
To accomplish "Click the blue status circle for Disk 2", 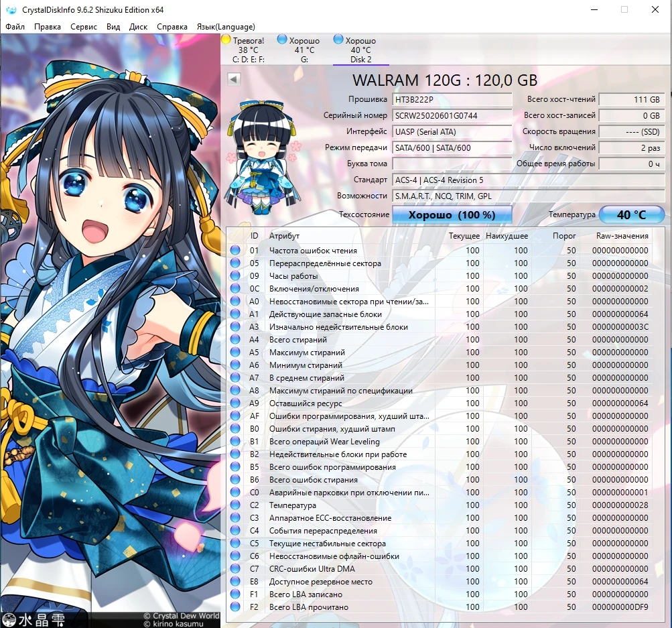I will 338,40.
